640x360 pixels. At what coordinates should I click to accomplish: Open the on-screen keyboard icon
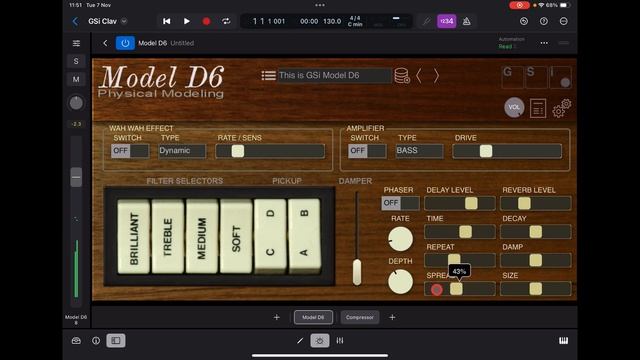[563, 341]
